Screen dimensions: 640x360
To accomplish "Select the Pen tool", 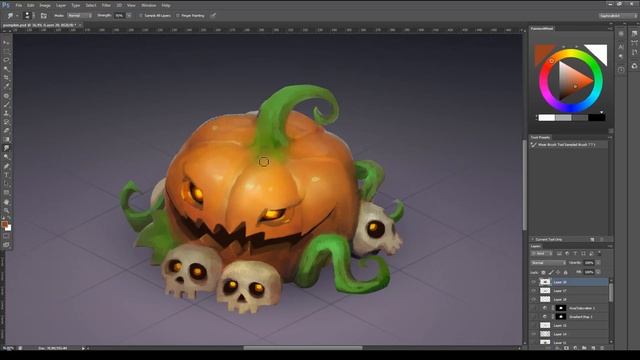I will tap(6, 167).
